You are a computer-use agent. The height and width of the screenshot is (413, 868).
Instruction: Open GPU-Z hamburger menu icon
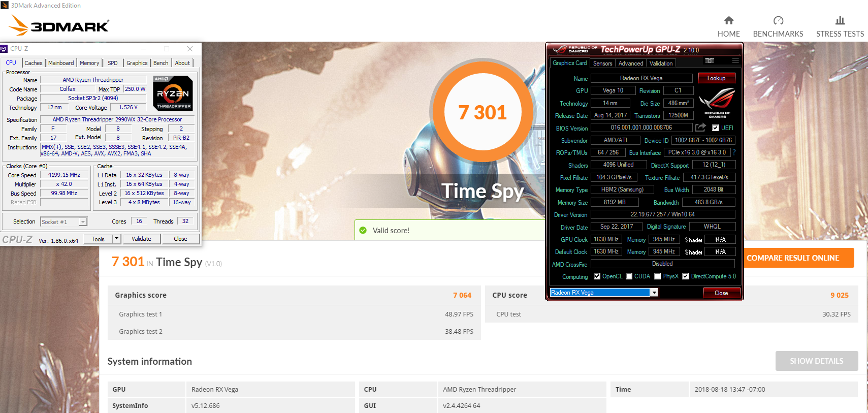pos(735,60)
